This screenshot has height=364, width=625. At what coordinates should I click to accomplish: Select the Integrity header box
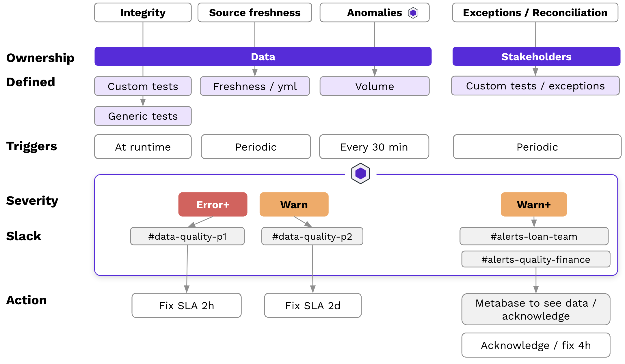(143, 13)
